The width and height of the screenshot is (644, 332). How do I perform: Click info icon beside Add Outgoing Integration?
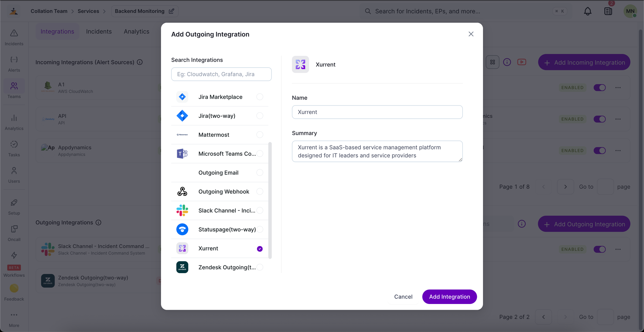522,224
